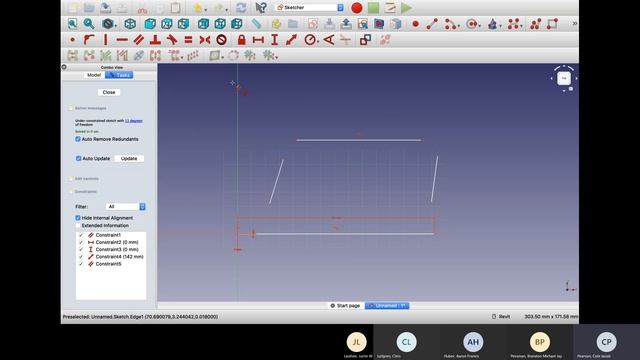640x360 pixels.
Task: Select the Unnamed document tab
Action: [x=387, y=306]
